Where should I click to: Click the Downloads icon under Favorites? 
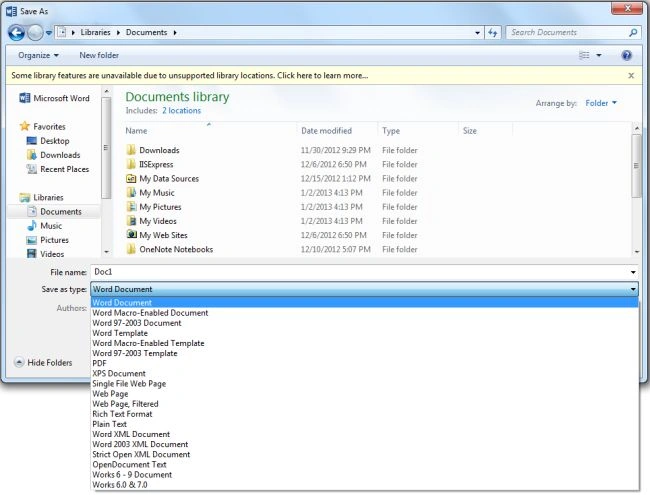32,155
